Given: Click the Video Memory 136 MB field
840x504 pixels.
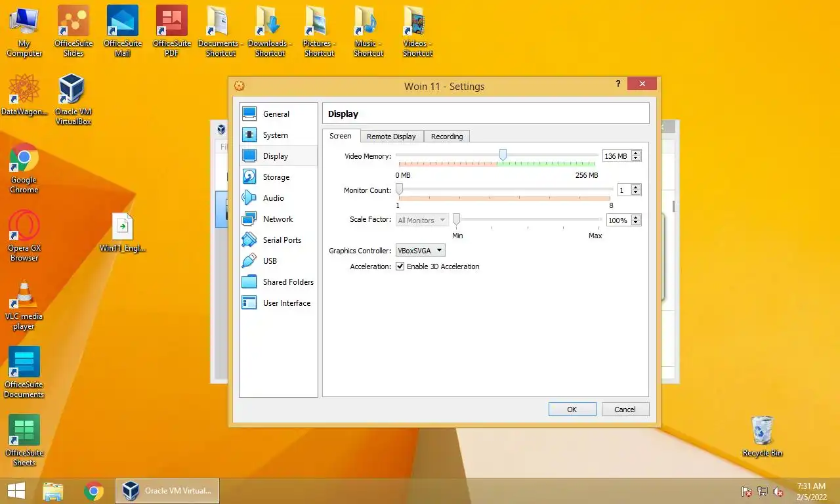Looking at the screenshot, I should click(x=616, y=156).
